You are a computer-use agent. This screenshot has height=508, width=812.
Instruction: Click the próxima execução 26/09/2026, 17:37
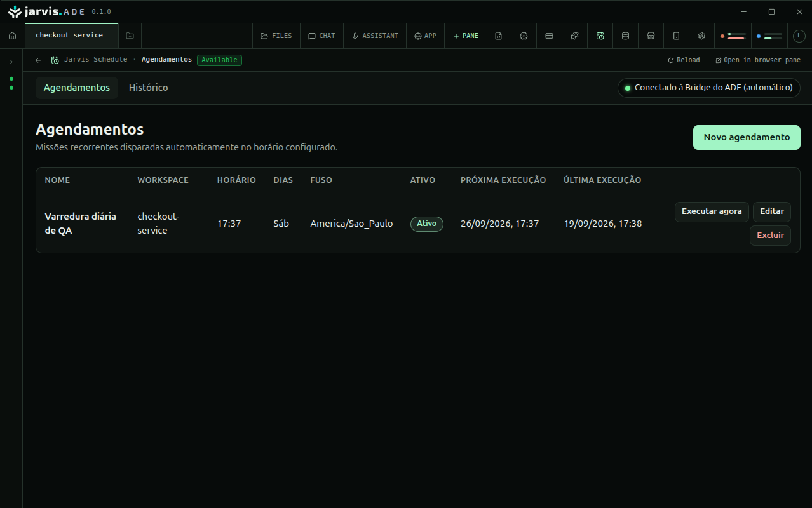(x=499, y=224)
